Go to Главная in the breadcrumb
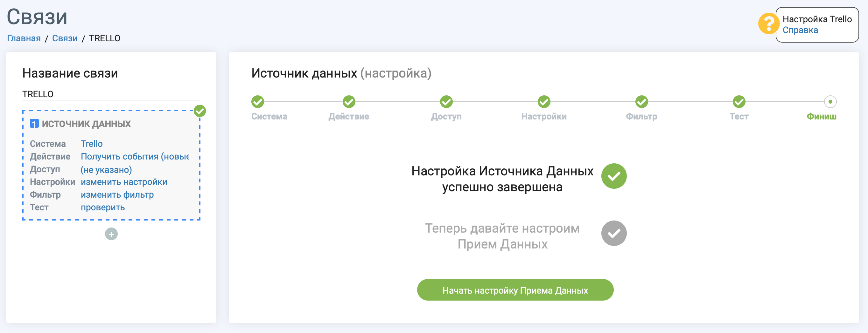 click(24, 38)
